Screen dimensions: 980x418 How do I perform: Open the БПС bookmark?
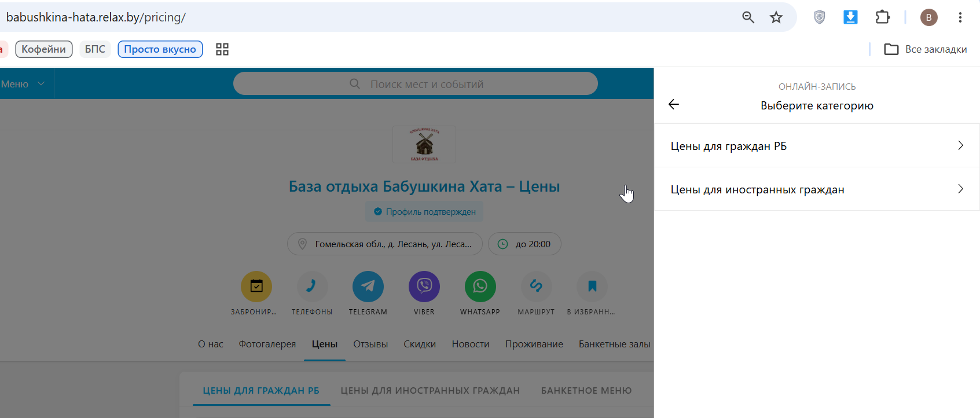click(x=95, y=49)
